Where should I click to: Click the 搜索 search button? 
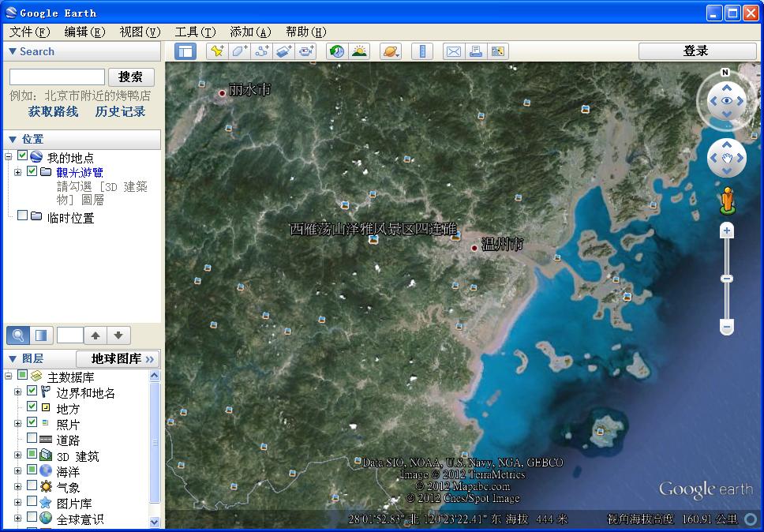pos(130,77)
